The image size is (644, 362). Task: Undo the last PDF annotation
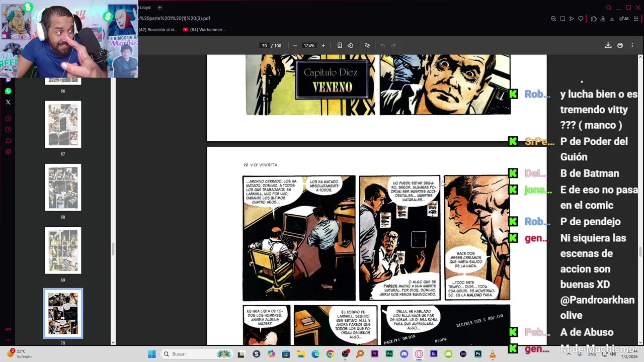382,45
